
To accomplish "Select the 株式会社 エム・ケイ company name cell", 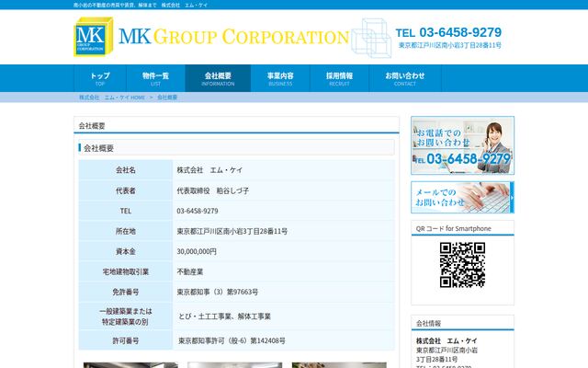I will point(284,170).
